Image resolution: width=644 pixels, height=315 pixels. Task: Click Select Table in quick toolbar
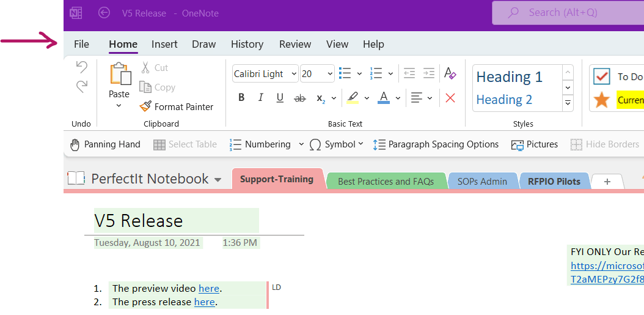185,144
